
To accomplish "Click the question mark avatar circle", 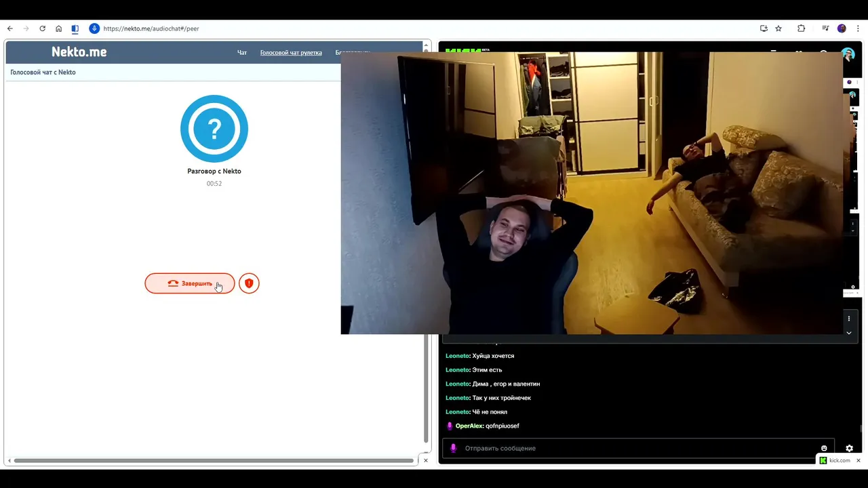I will point(214,129).
